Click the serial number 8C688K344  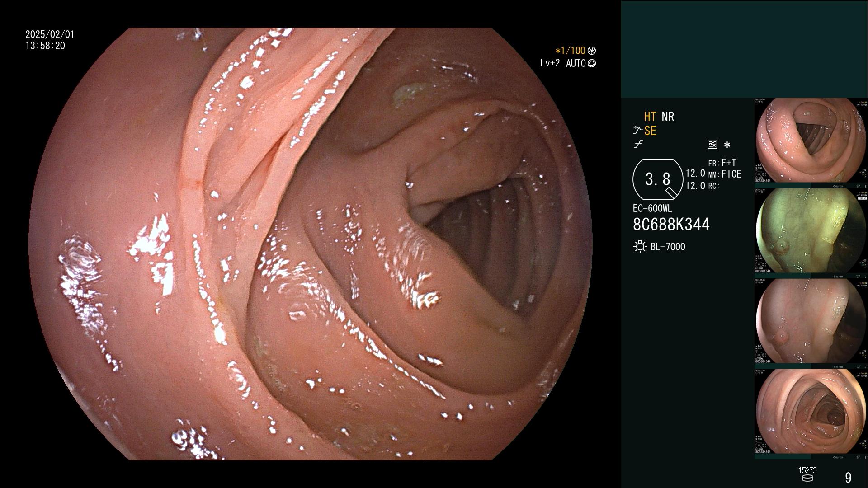pyautogui.click(x=671, y=224)
